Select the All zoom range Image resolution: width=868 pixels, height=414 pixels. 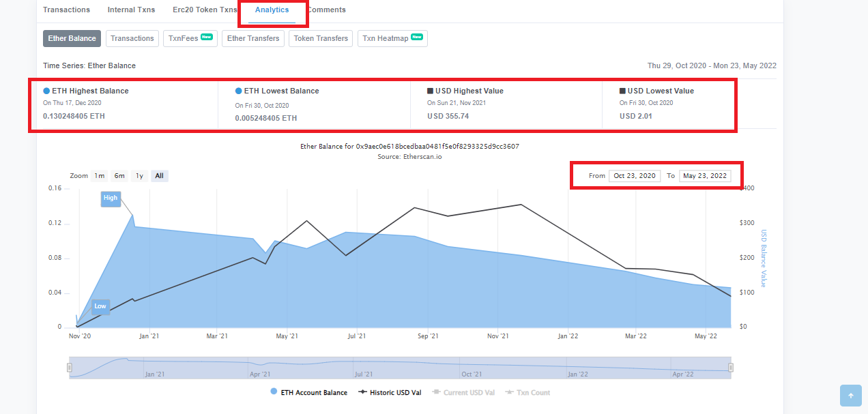tap(159, 176)
